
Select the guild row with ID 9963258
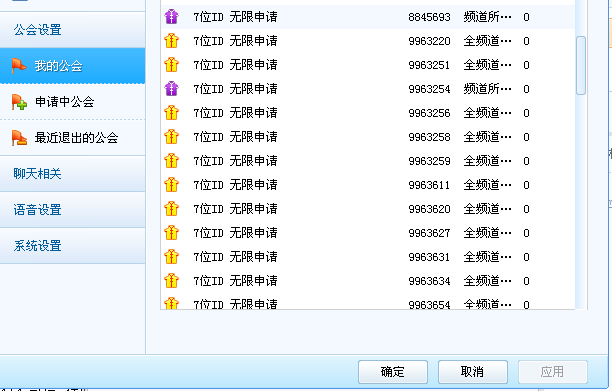point(368,137)
